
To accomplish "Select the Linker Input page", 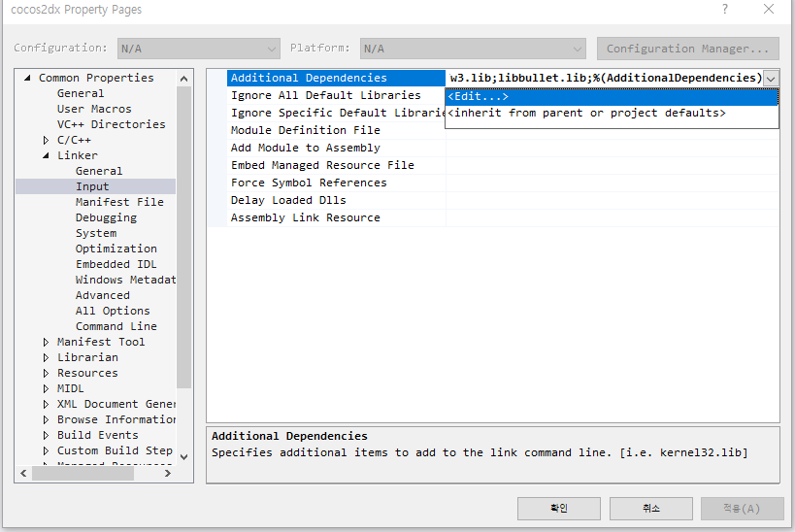I will 96,186.
